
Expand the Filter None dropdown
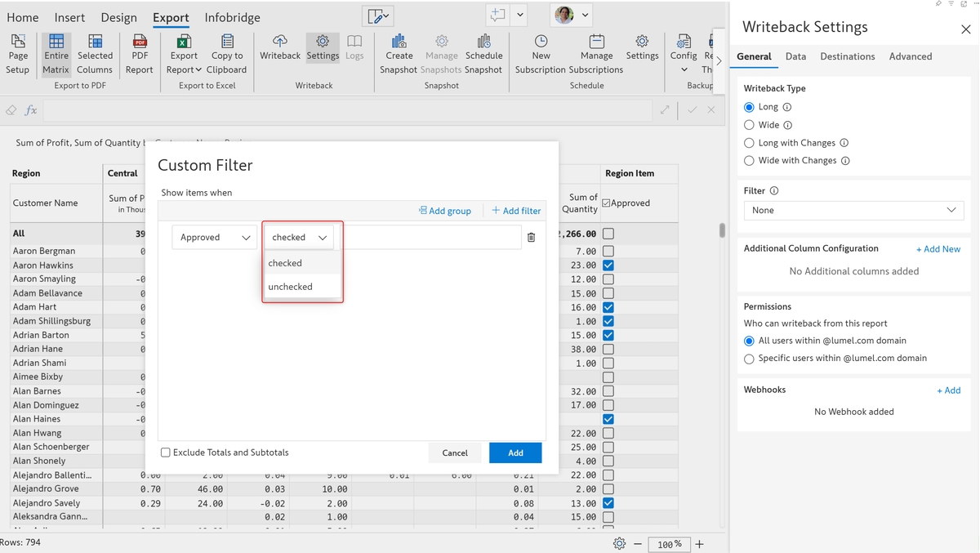(853, 211)
